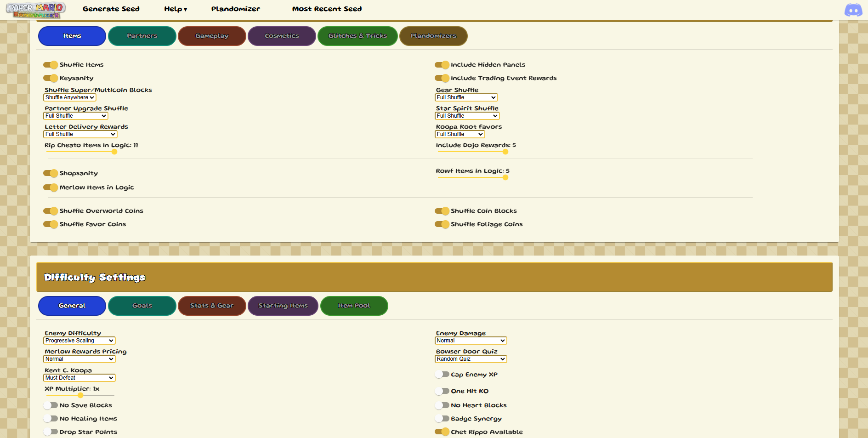Toggle Shuffle Items switch

pos(51,65)
